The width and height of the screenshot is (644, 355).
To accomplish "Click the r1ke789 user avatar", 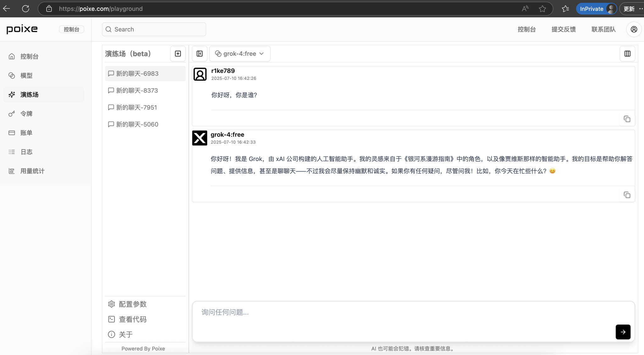I will [200, 74].
